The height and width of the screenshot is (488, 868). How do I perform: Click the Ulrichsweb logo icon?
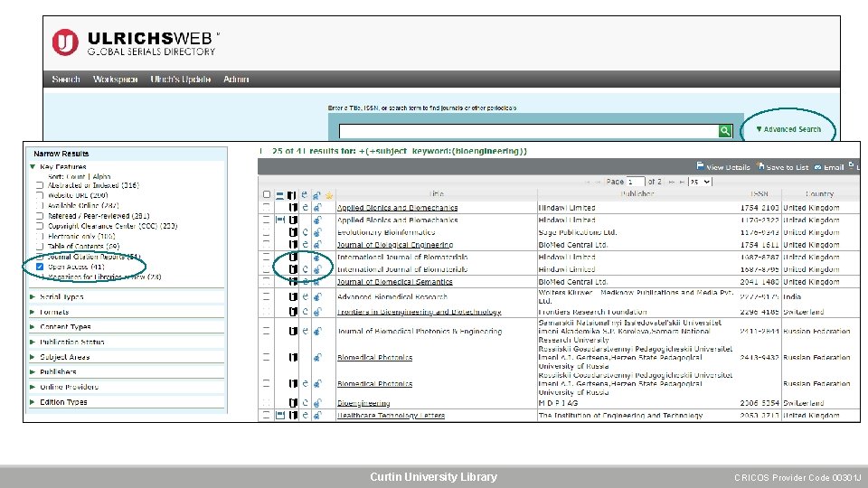point(65,42)
